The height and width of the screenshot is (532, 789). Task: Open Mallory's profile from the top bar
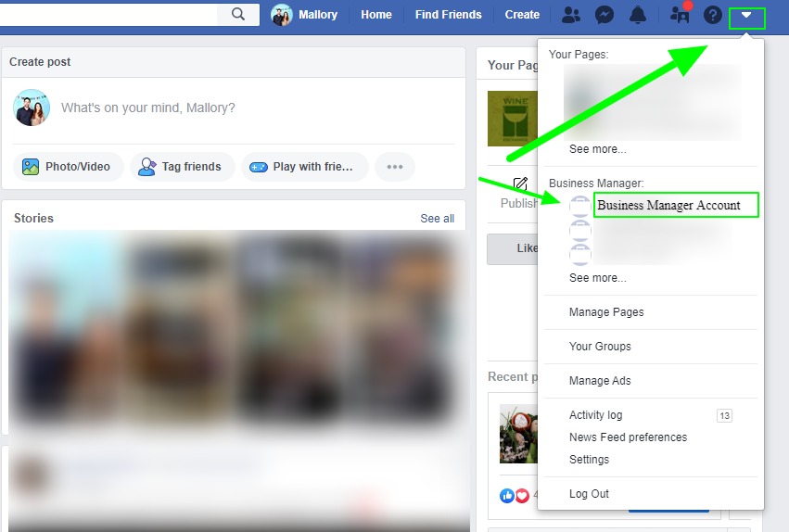point(304,15)
